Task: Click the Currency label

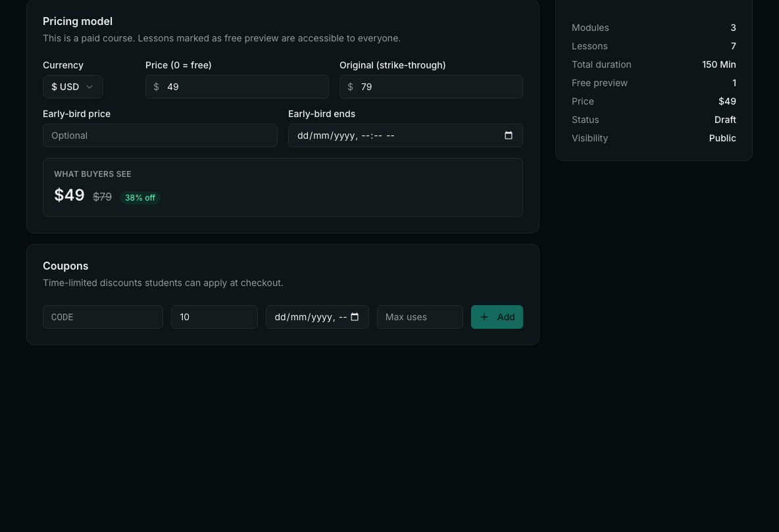Action: [63, 65]
